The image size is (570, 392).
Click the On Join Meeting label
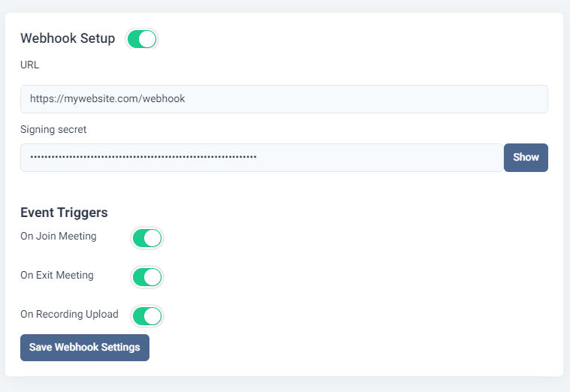pyautogui.click(x=59, y=237)
